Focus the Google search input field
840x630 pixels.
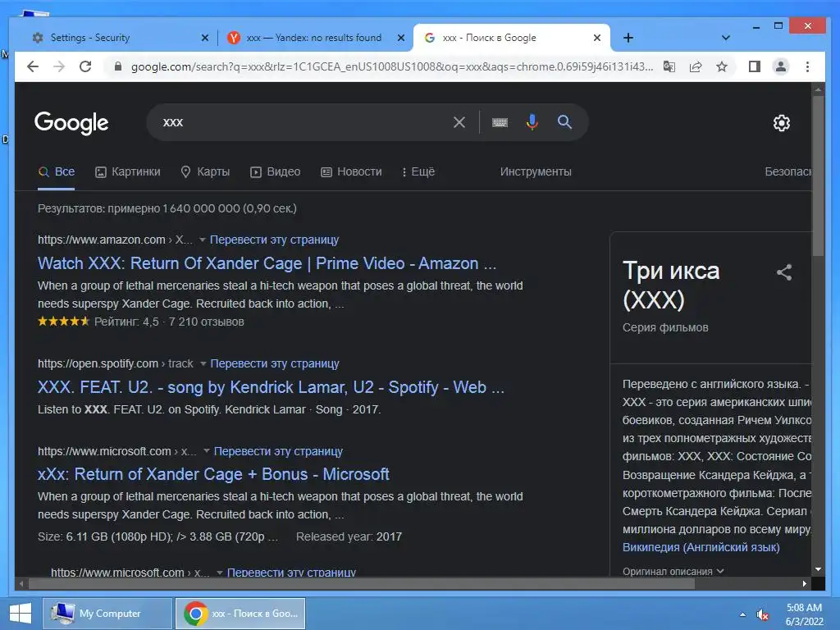point(305,122)
